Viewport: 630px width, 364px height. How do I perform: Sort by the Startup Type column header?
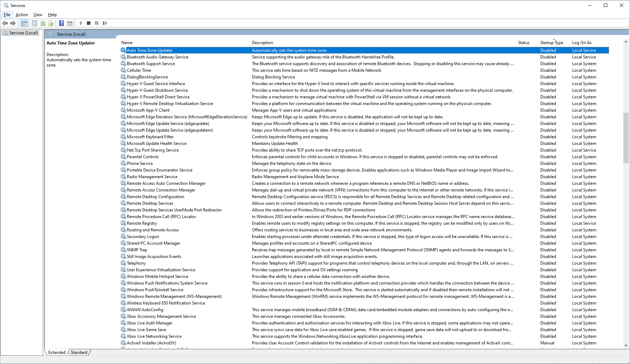tap(552, 43)
